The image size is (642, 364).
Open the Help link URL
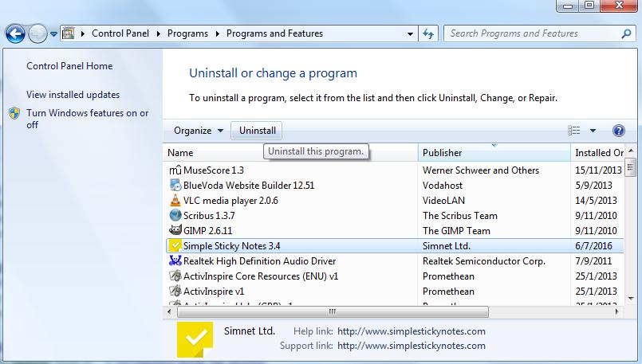411,331
